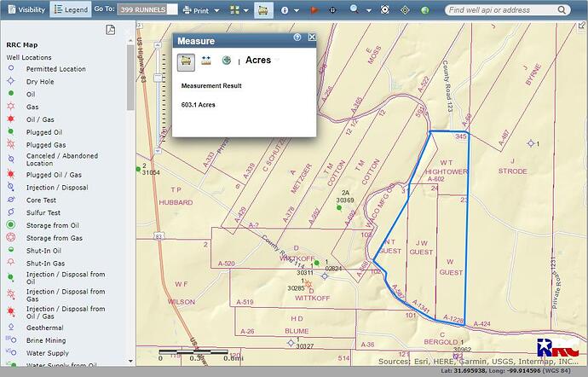The width and height of the screenshot is (588, 377).
Task: Click the 'T P HUBBARD' survey label
Action: pyautogui.click(x=176, y=196)
